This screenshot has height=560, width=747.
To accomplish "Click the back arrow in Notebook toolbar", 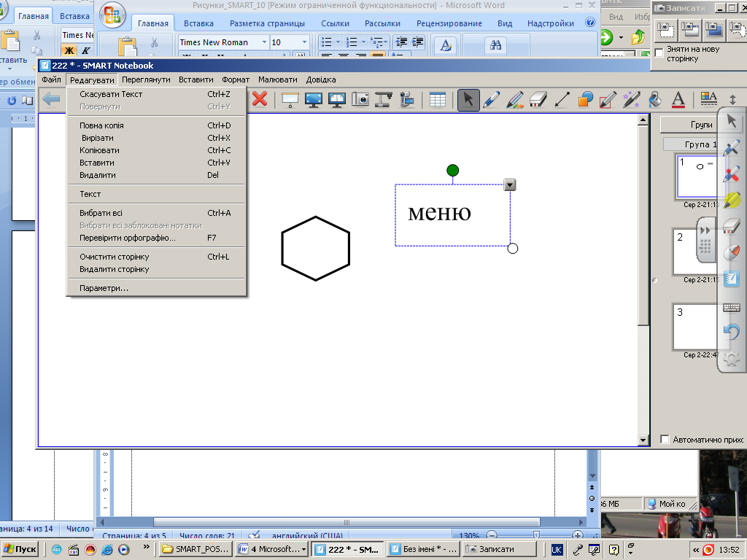I will coord(51,99).
